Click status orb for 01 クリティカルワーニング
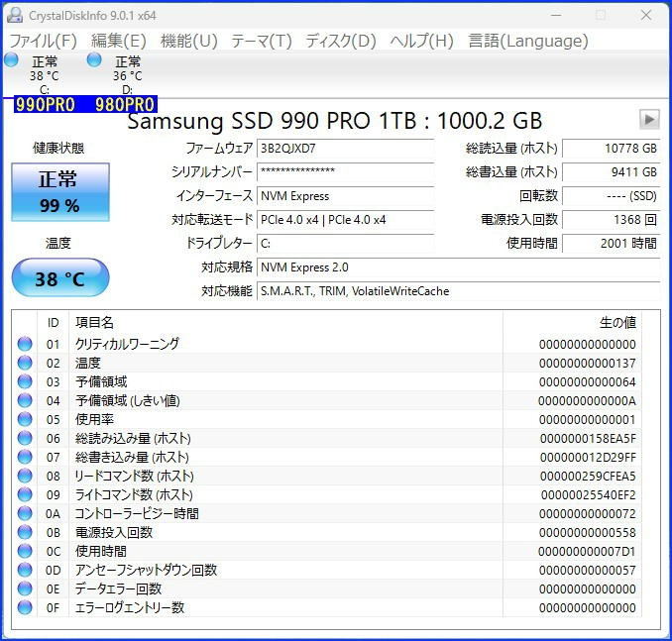This screenshot has height=641, width=672. [x=25, y=344]
